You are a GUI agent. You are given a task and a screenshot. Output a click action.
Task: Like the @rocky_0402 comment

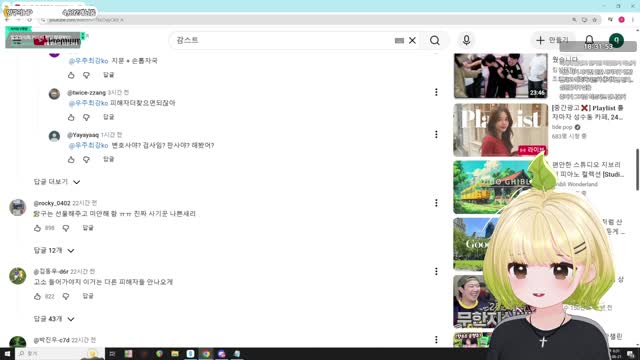pyautogui.click(x=38, y=228)
